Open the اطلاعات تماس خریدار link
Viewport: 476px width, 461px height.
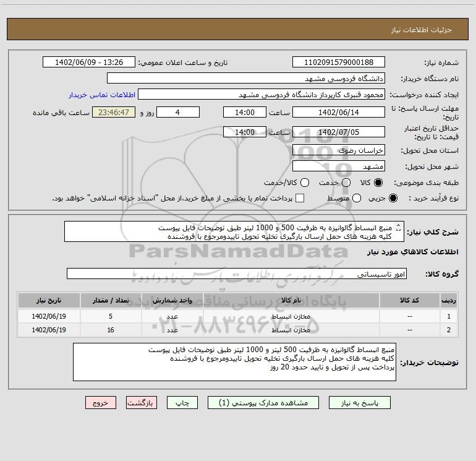coord(102,95)
